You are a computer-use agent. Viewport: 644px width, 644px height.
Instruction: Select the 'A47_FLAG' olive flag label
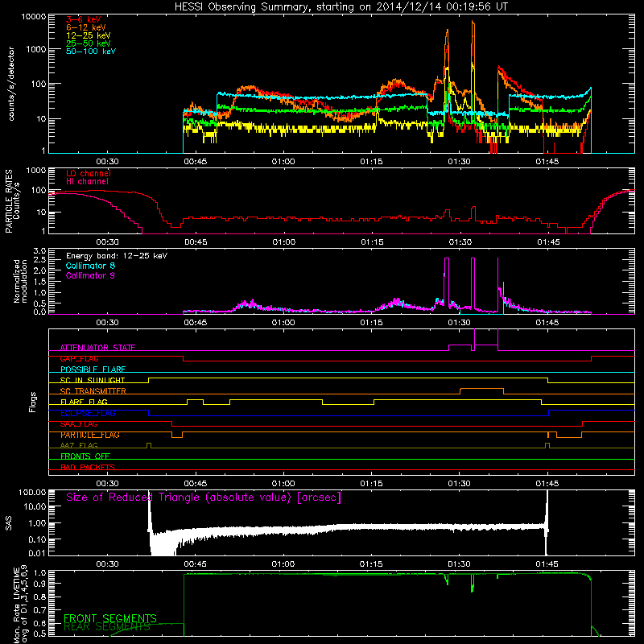tap(79, 446)
